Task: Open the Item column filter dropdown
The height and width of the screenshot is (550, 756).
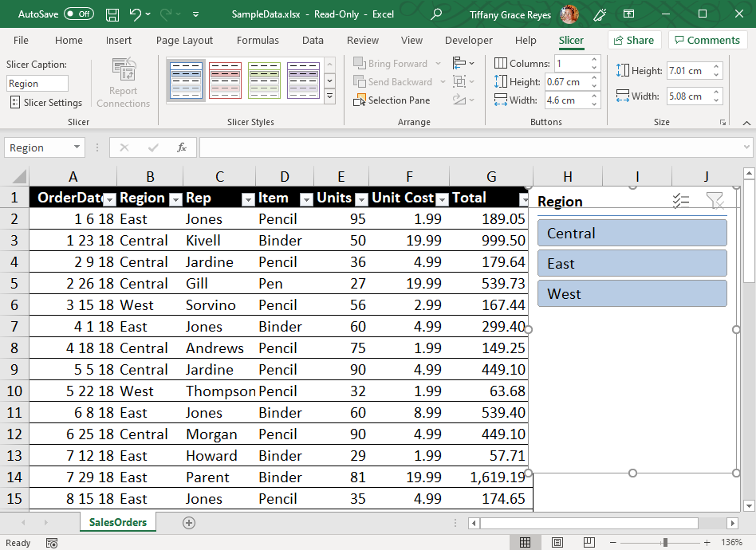Action: 307,198
